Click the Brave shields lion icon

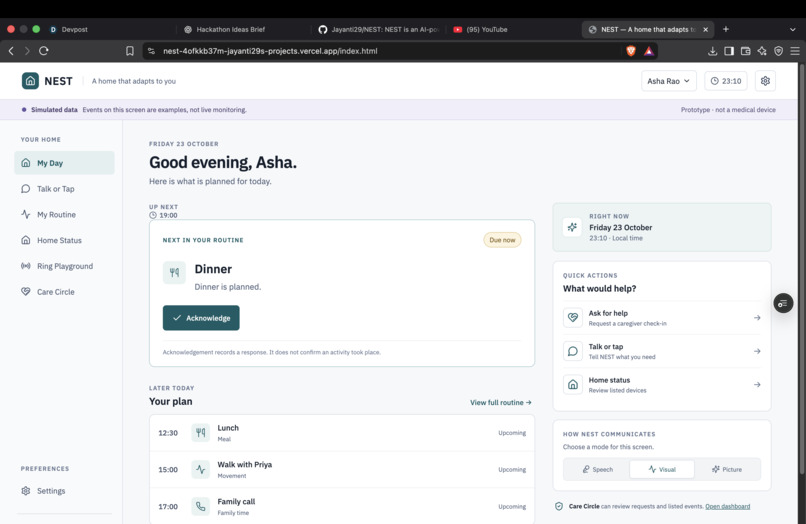[631, 51]
